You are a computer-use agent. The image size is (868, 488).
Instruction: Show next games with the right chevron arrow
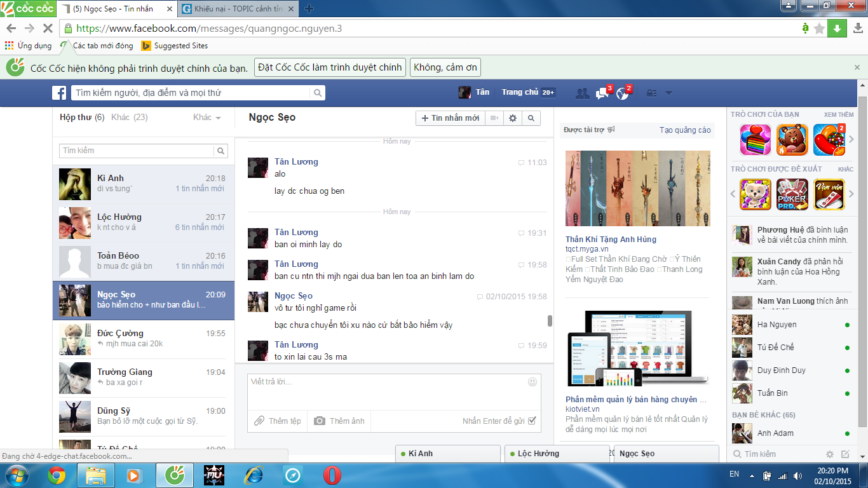point(851,140)
